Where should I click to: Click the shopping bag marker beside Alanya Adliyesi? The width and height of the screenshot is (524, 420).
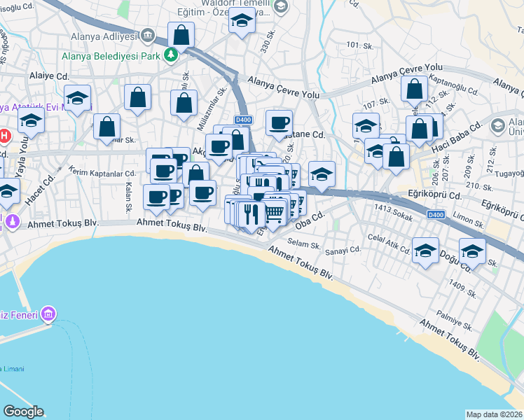coord(181,36)
